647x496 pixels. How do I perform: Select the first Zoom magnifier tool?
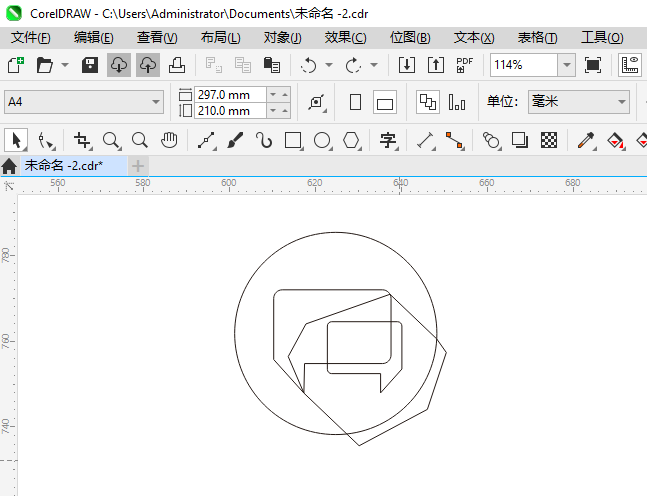coord(111,140)
